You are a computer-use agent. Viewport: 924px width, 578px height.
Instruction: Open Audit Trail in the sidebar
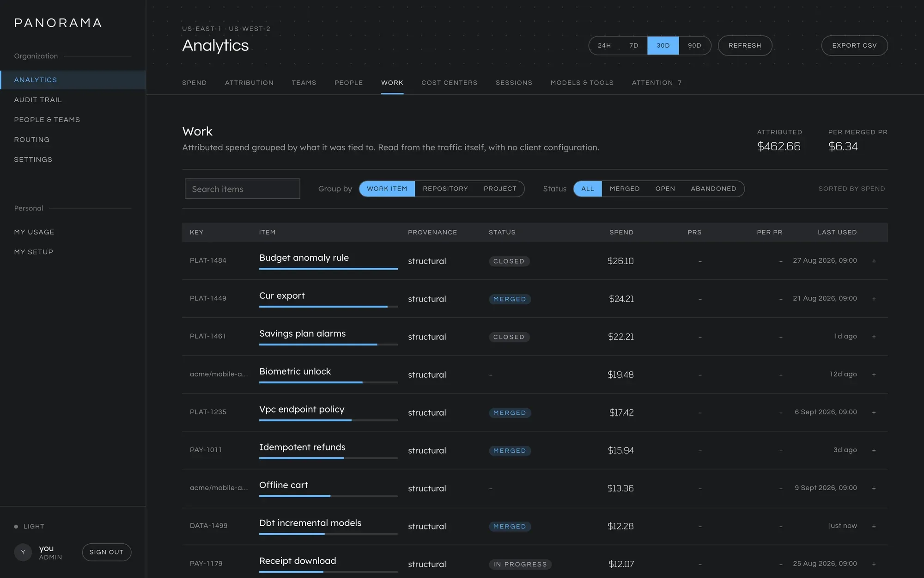[73, 100]
